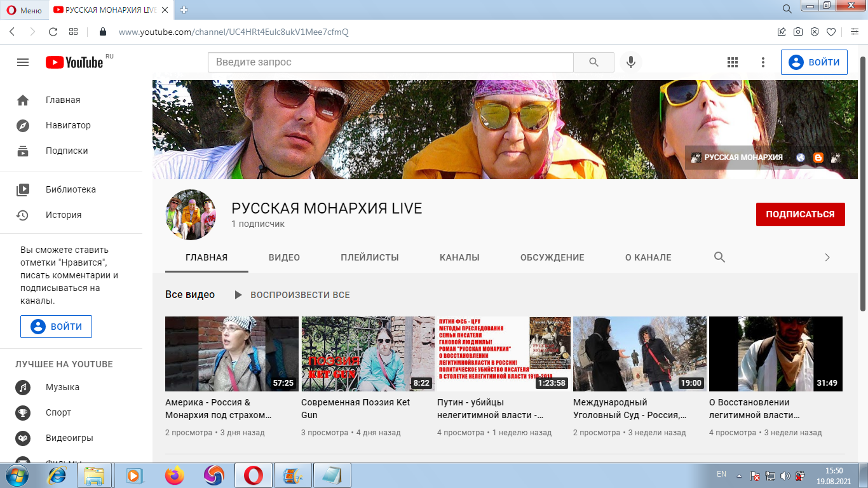Click ВОЙТИ button in the top right
868x488 pixels.
pyautogui.click(x=814, y=62)
